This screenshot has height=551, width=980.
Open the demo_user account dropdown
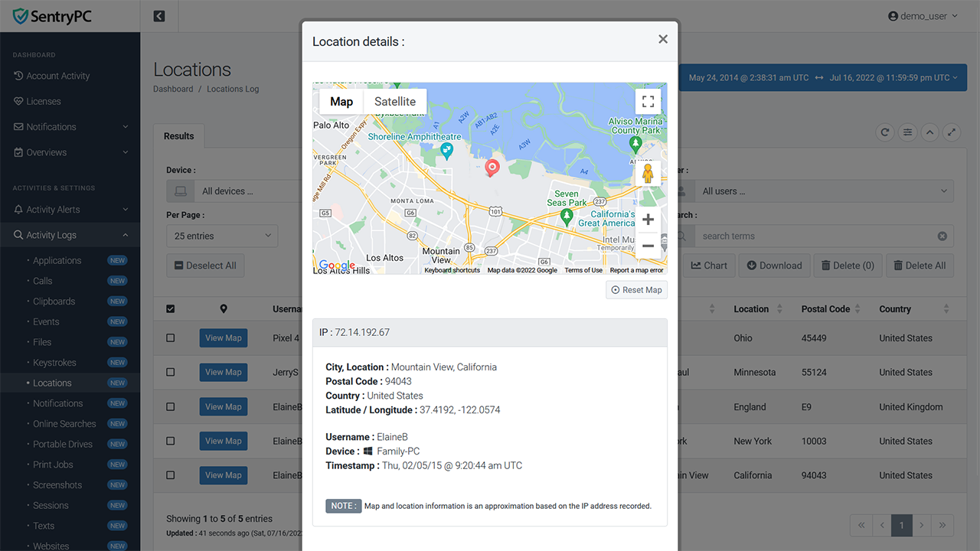[x=923, y=16]
